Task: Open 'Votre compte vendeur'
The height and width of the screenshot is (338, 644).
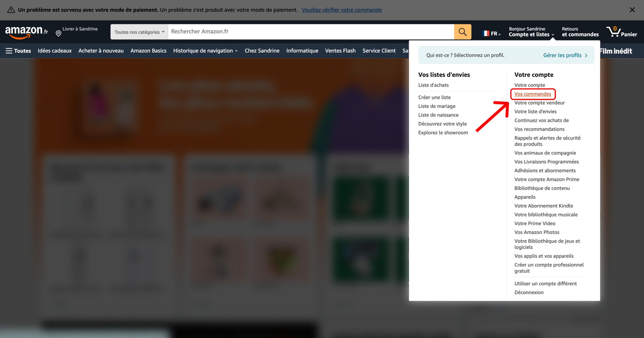Action: pos(539,103)
